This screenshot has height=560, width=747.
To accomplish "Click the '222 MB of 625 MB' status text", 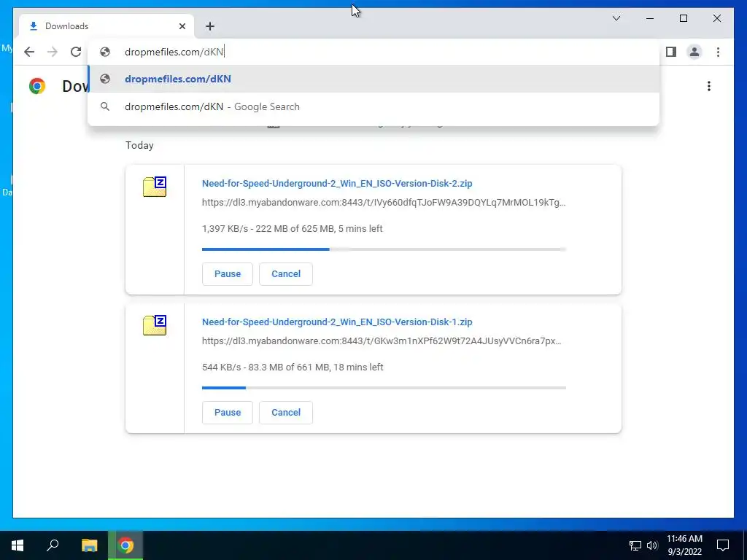I will 295,228.
